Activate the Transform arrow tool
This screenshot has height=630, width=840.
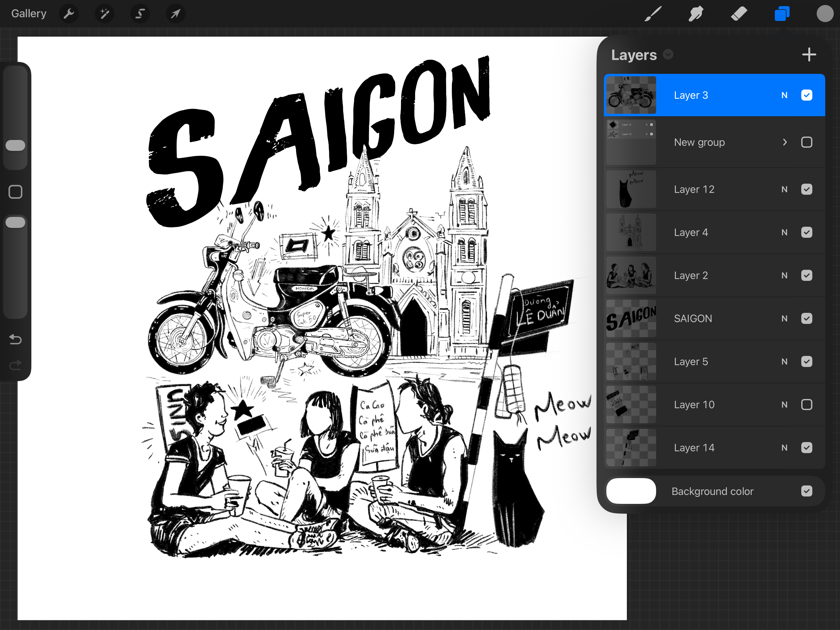(x=176, y=14)
